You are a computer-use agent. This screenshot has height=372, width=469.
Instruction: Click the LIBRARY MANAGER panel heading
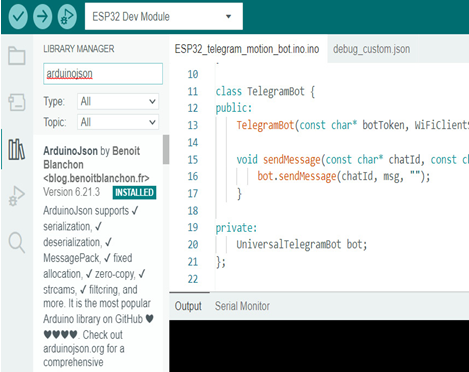(x=79, y=49)
